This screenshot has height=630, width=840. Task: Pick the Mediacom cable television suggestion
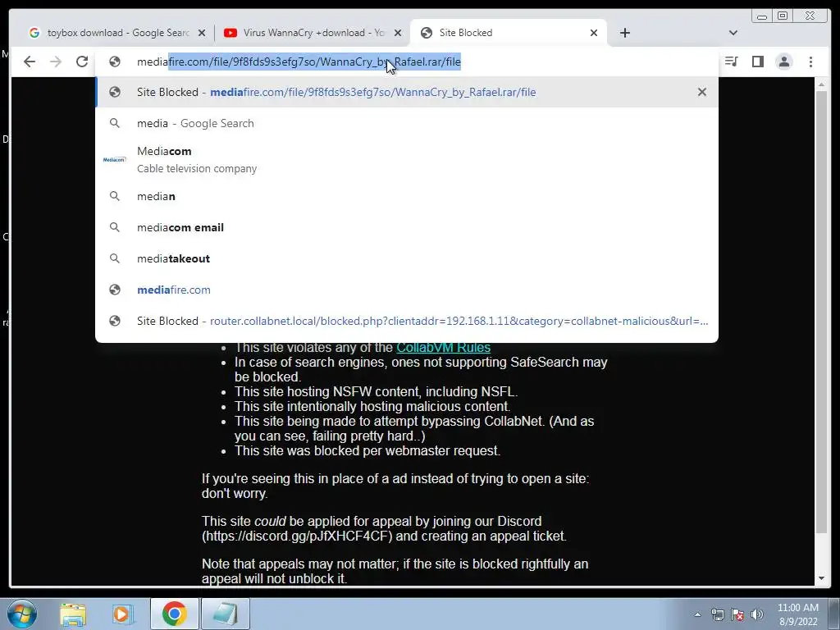[407, 160]
